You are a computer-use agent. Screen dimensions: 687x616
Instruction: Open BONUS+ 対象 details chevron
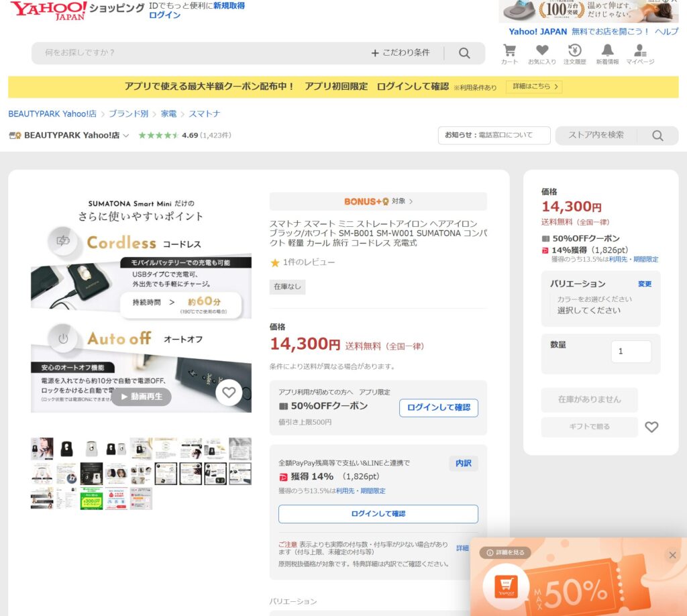click(x=411, y=201)
